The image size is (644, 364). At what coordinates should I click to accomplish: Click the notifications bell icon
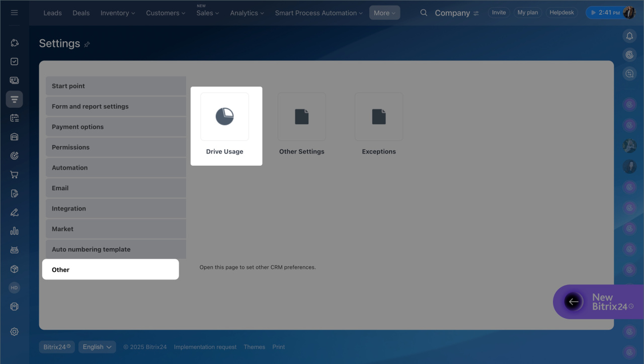coord(629,36)
